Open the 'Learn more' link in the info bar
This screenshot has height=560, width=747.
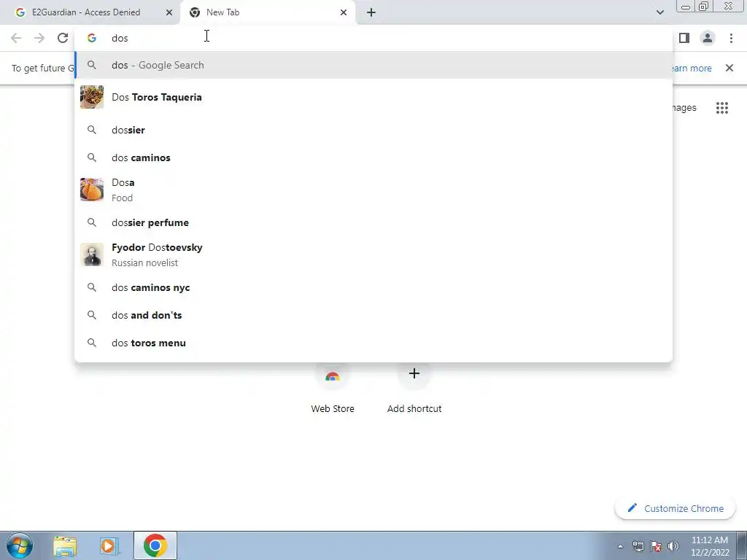pyautogui.click(x=691, y=68)
